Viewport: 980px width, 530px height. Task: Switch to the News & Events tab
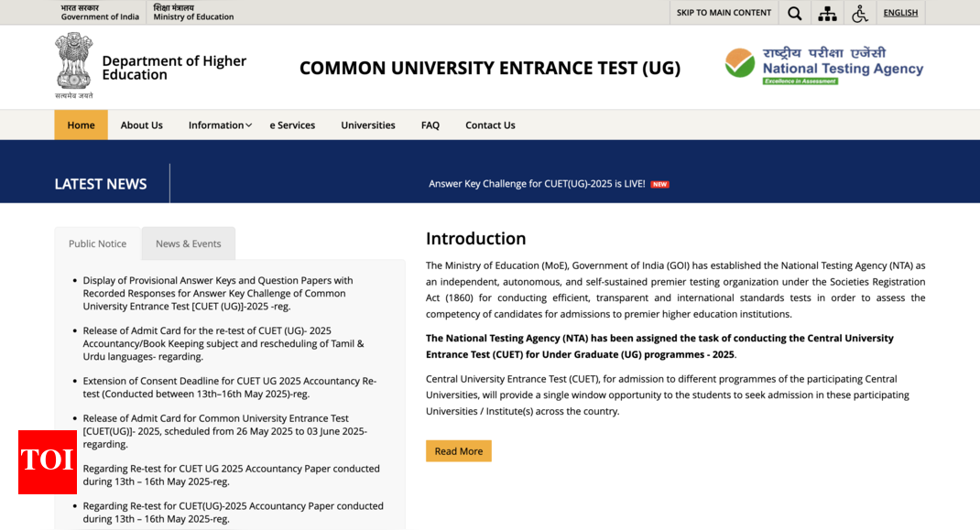188,243
